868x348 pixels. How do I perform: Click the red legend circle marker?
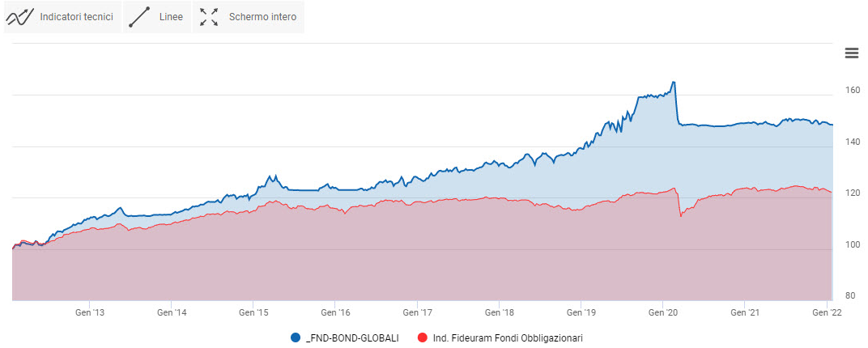421,337
